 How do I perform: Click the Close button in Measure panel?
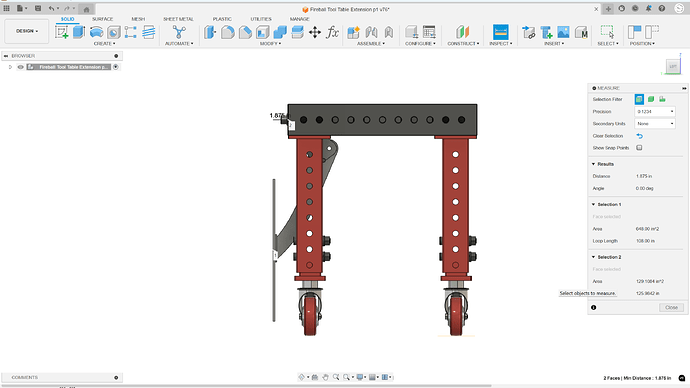click(671, 307)
